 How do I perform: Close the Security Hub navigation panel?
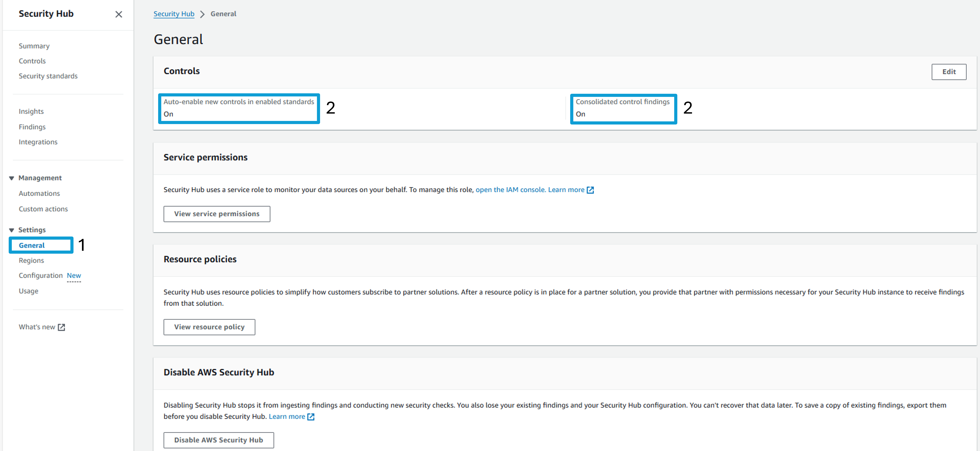(119, 14)
